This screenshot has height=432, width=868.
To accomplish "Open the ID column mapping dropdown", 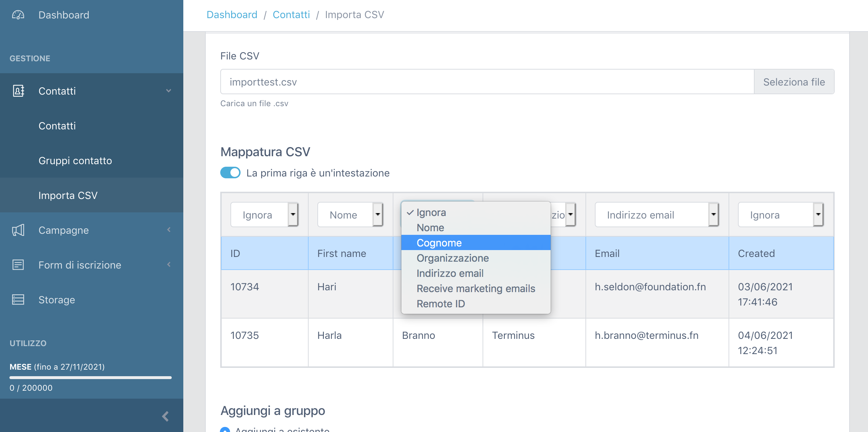I will click(x=264, y=215).
